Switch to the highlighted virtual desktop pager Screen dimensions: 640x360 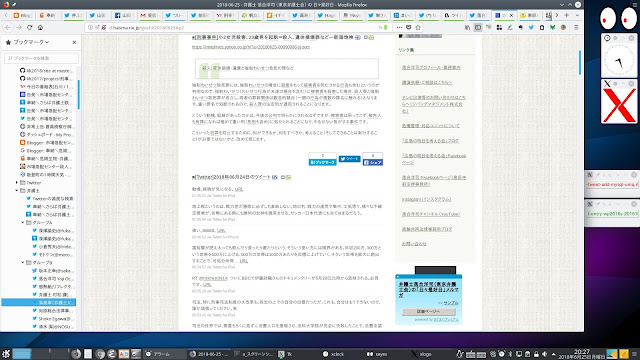(x=22, y=354)
